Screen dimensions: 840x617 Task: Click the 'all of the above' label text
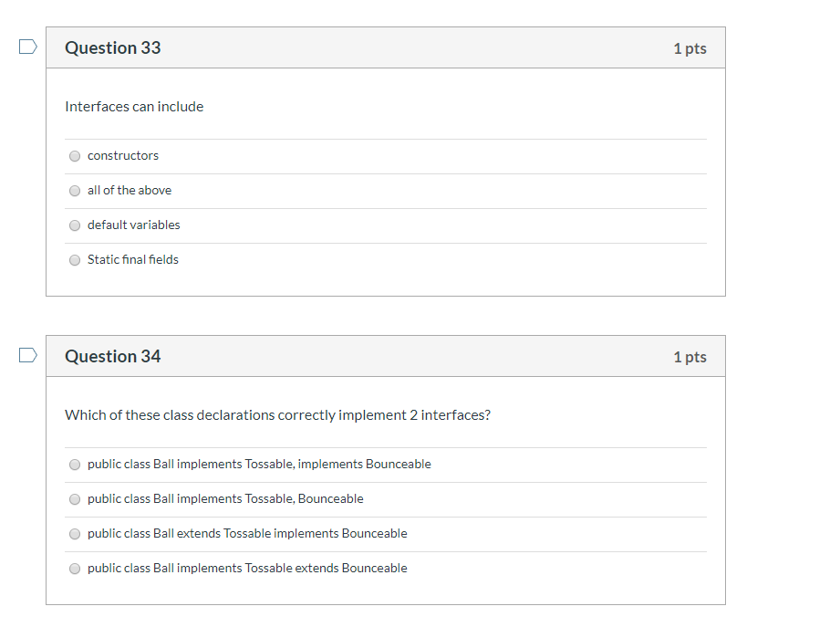pyautogui.click(x=130, y=190)
